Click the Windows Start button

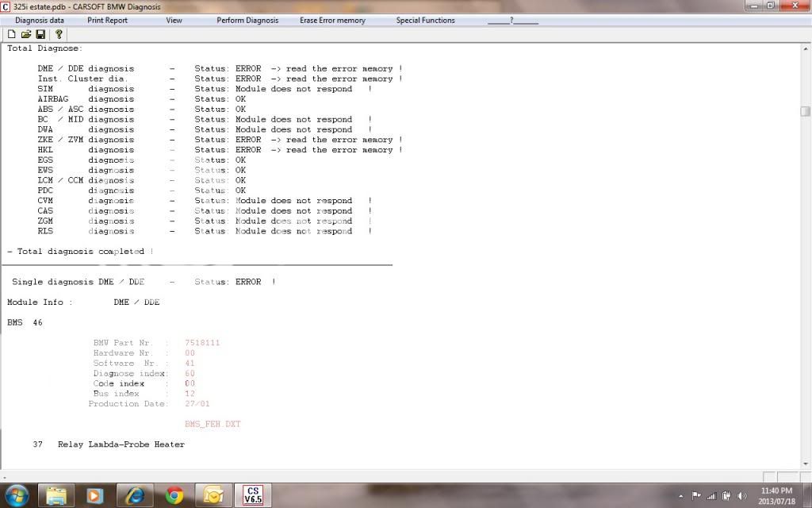(x=16, y=495)
